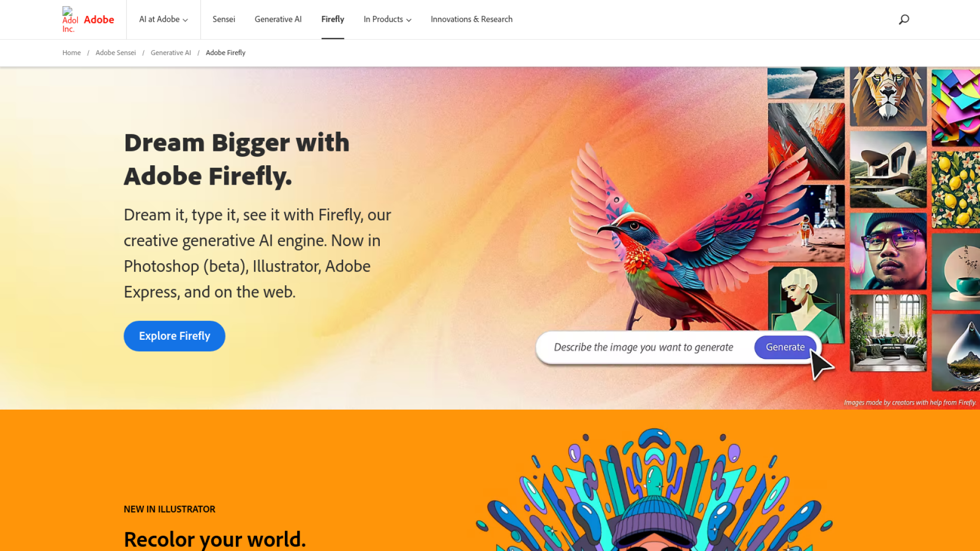Open Innovations & Research menu item
Image resolution: width=980 pixels, height=551 pixels.
point(472,19)
